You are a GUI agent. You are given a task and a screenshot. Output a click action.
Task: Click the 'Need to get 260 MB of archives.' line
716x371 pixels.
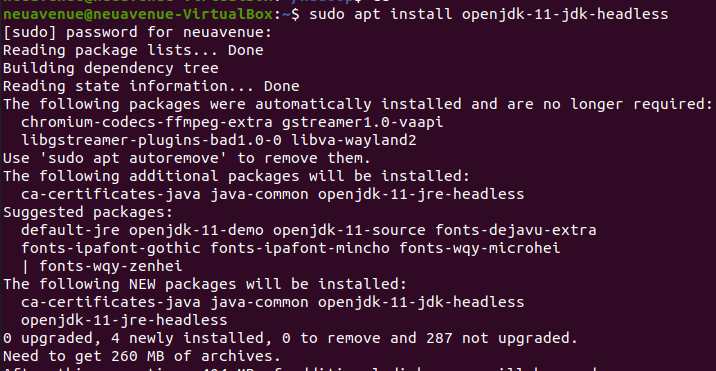[x=142, y=356]
